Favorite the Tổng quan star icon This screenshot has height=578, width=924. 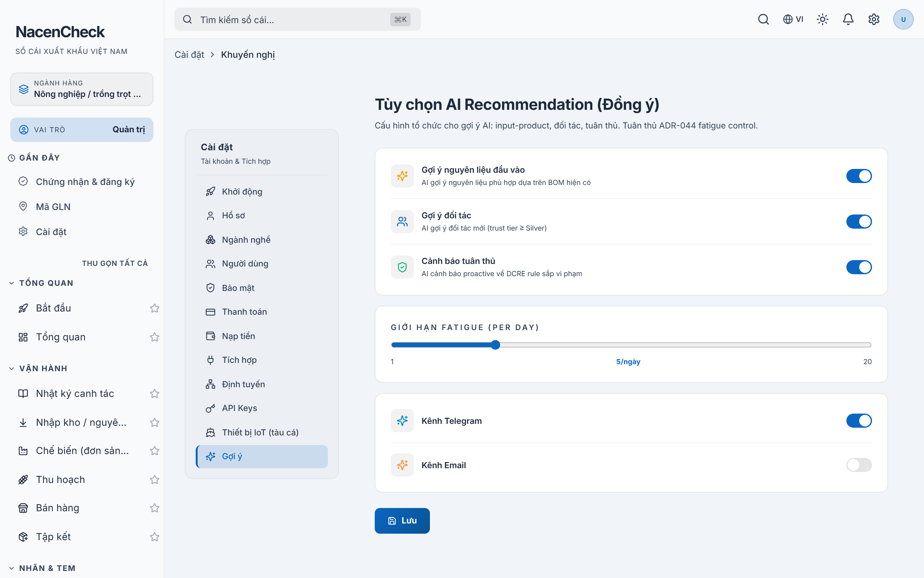point(154,337)
